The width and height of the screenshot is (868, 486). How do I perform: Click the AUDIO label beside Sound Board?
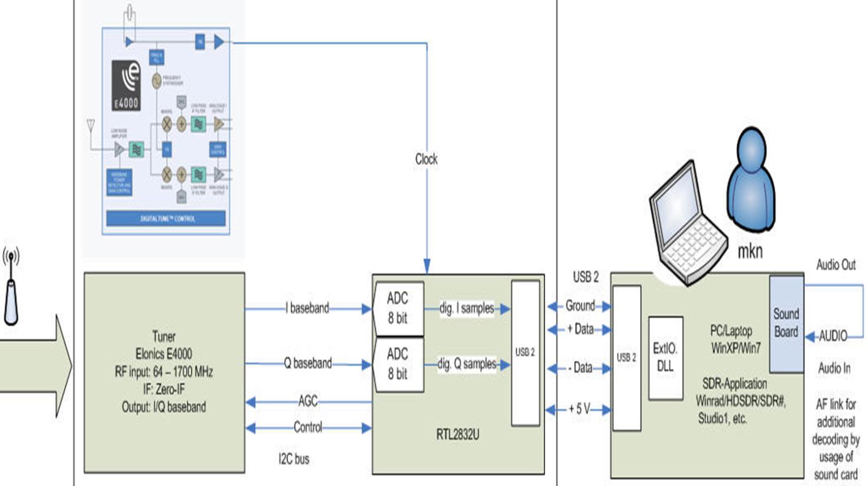click(833, 336)
